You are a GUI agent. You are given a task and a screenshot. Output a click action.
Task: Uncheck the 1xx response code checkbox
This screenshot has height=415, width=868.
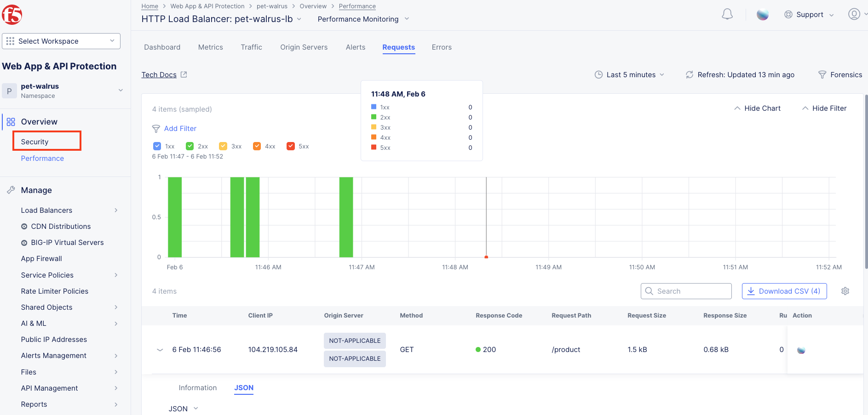[x=157, y=146]
